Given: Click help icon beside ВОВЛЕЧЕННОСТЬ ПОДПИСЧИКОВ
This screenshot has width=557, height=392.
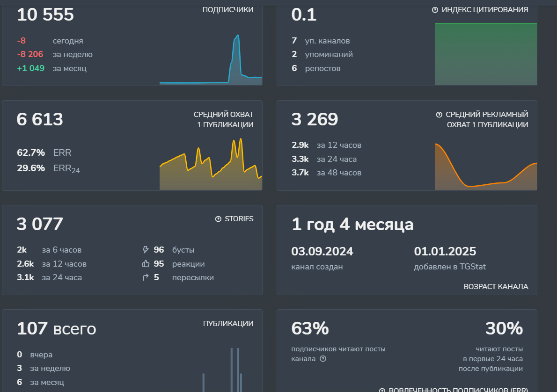Looking at the screenshot, I should pyautogui.click(x=382, y=390).
